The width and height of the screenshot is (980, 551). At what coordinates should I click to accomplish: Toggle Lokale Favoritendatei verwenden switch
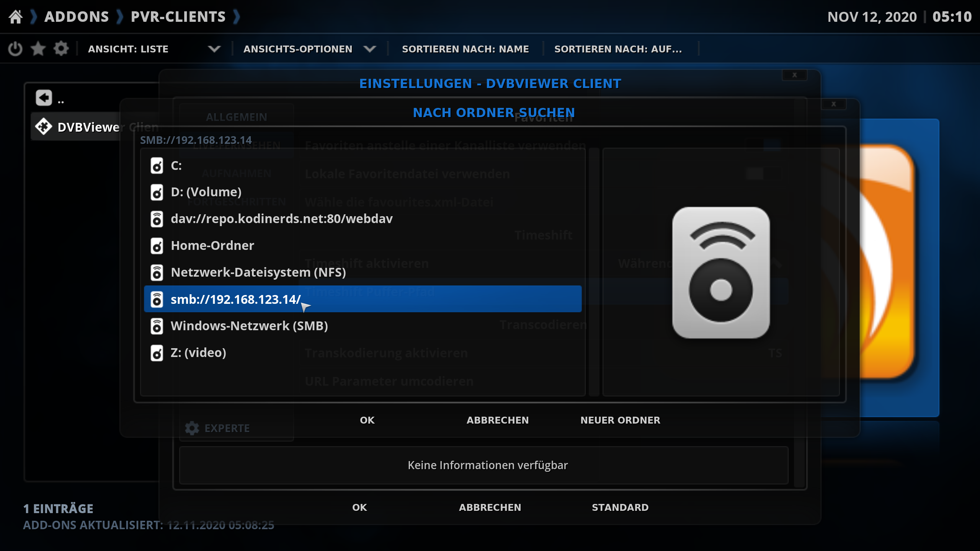(764, 174)
